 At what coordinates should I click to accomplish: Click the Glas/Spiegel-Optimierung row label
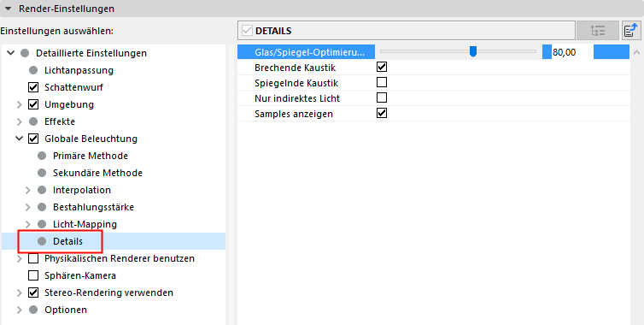tap(309, 52)
